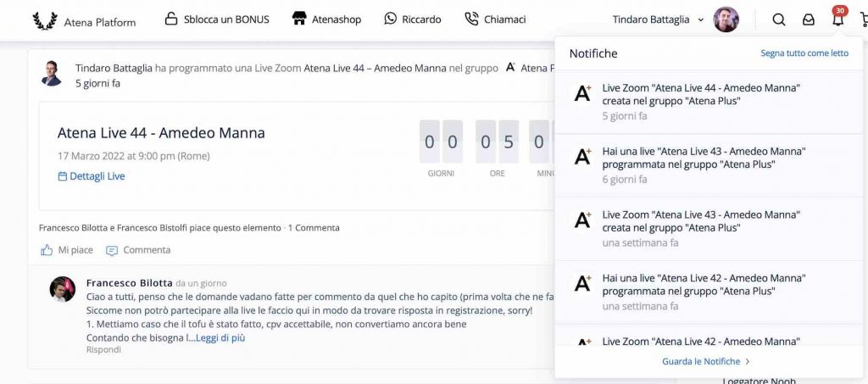Viewport: 868px width, 384px height.
Task: Open the search magnifier icon
Action: click(778, 19)
